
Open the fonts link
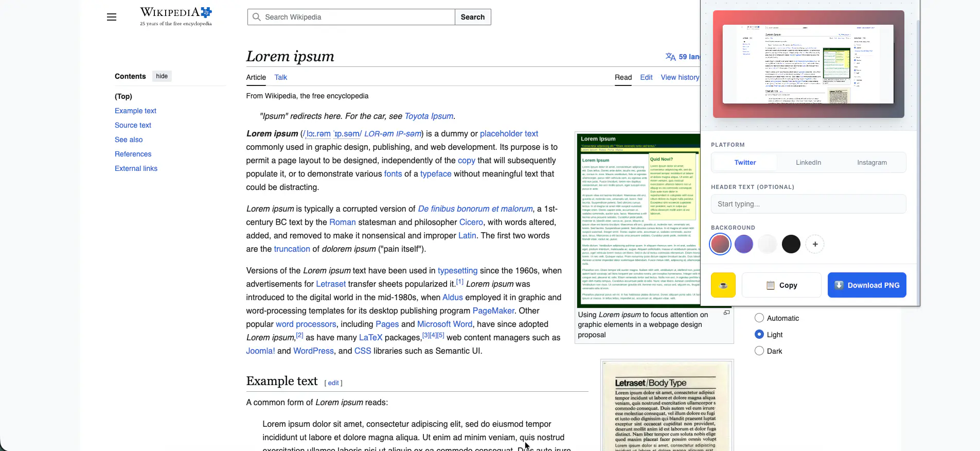click(x=393, y=174)
